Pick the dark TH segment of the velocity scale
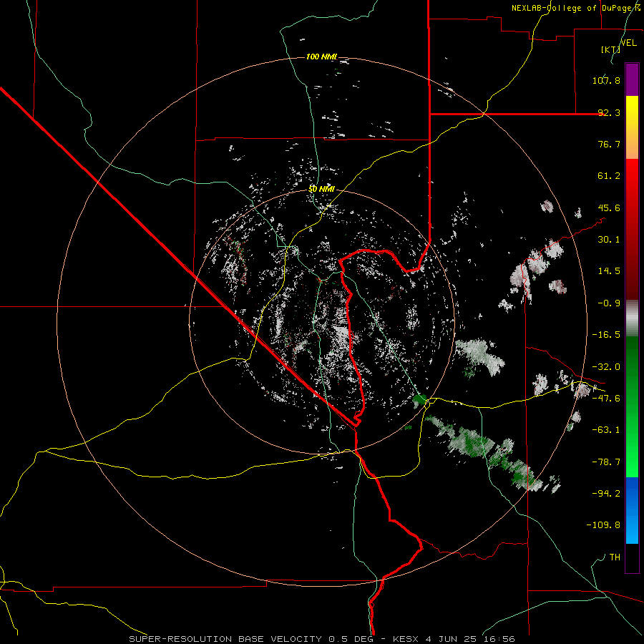The image size is (644, 644). click(632, 557)
